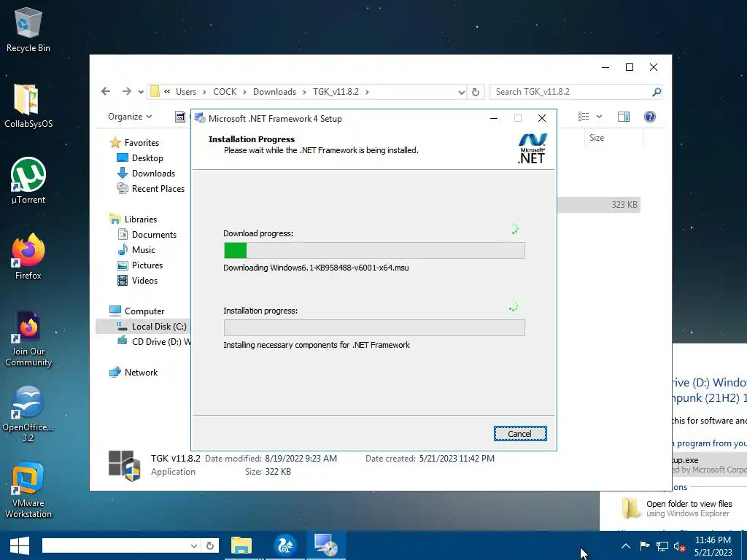Image resolution: width=747 pixels, height=560 pixels.
Task: Click the TGK_v11.8.2 breadcrumb segment
Action: 336,92
